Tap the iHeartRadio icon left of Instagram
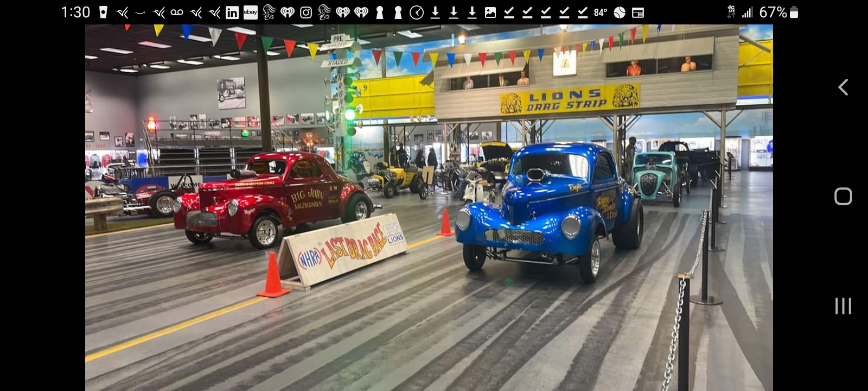868x391 pixels. (288, 12)
